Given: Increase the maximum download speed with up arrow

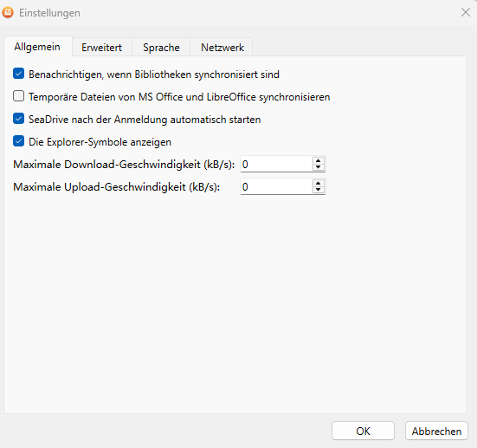Looking at the screenshot, I should pyautogui.click(x=319, y=160).
